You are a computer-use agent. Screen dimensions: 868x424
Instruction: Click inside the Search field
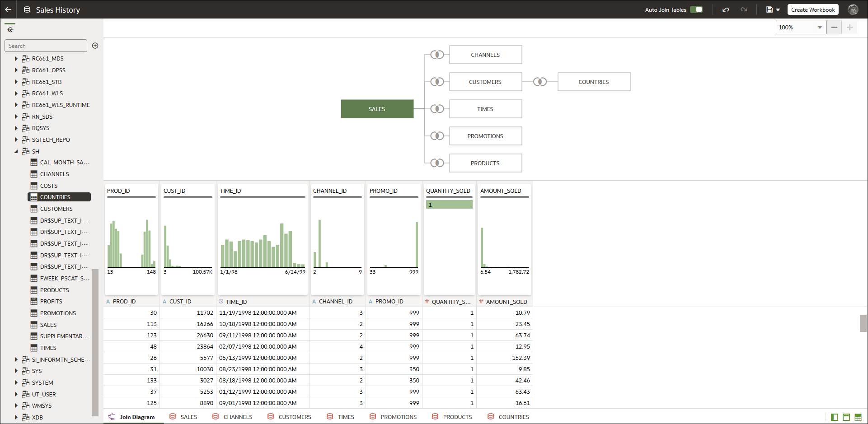point(45,45)
